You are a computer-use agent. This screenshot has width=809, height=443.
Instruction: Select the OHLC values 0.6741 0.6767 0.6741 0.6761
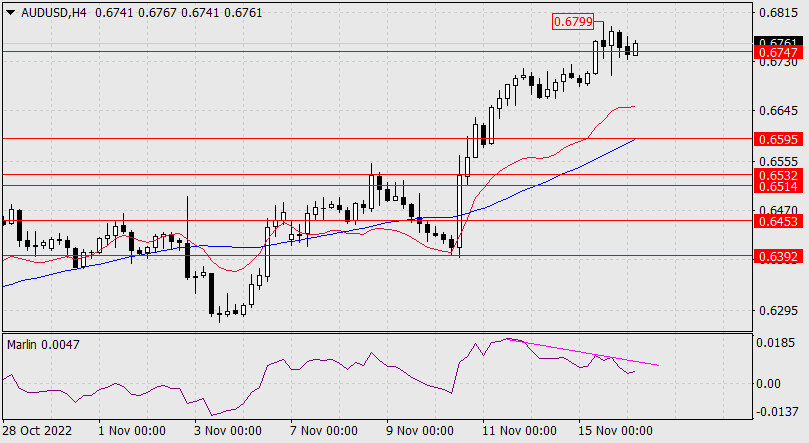[x=179, y=13]
